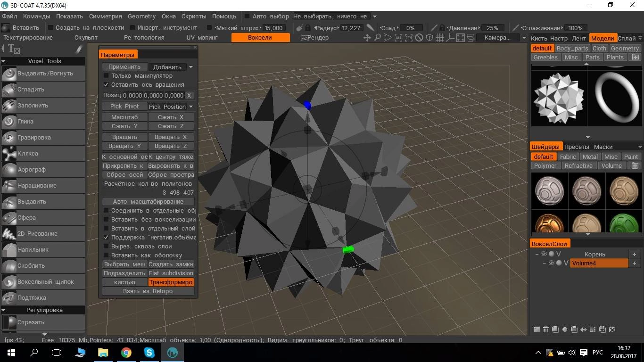The height and width of the screenshot is (362, 644).
Task: Click the Давление value field 25%
Action: point(492,28)
